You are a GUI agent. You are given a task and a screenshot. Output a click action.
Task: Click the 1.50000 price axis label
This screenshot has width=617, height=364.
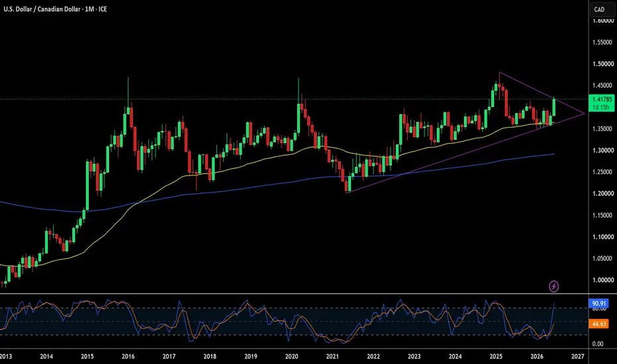(603, 64)
